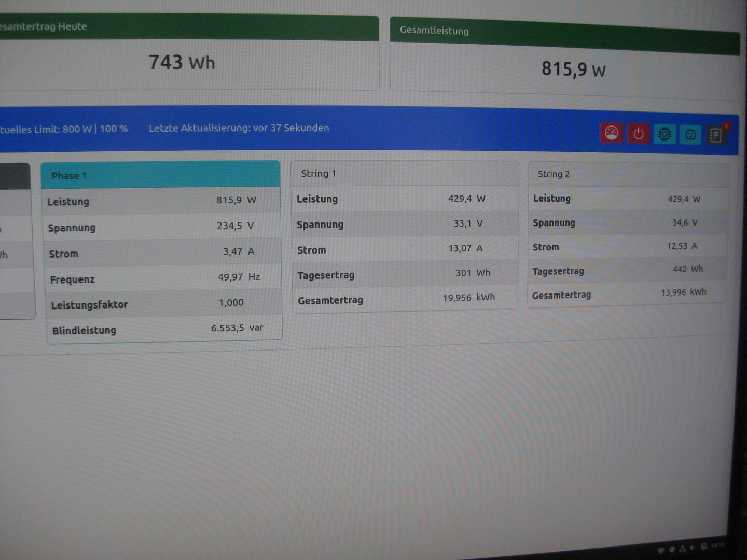Click String 2 Spannung value 34,6 V
The width and height of the screenshot is (747, 560).
[x=685, y=222]
